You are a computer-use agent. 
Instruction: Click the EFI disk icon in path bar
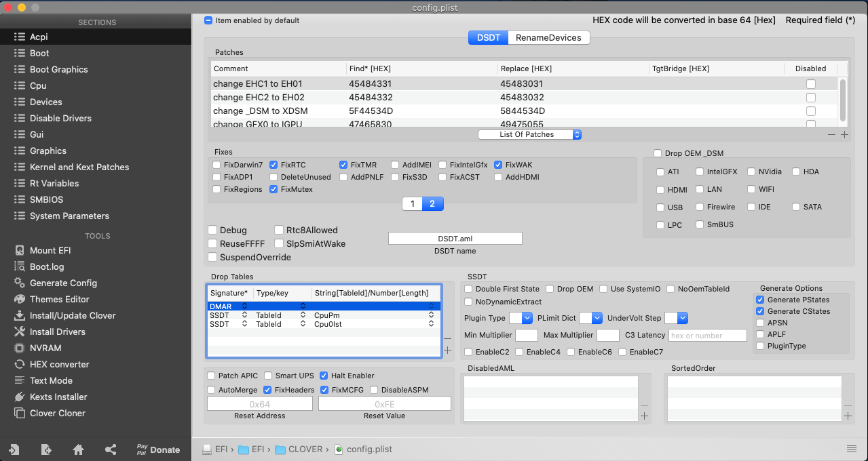[208, 449]
